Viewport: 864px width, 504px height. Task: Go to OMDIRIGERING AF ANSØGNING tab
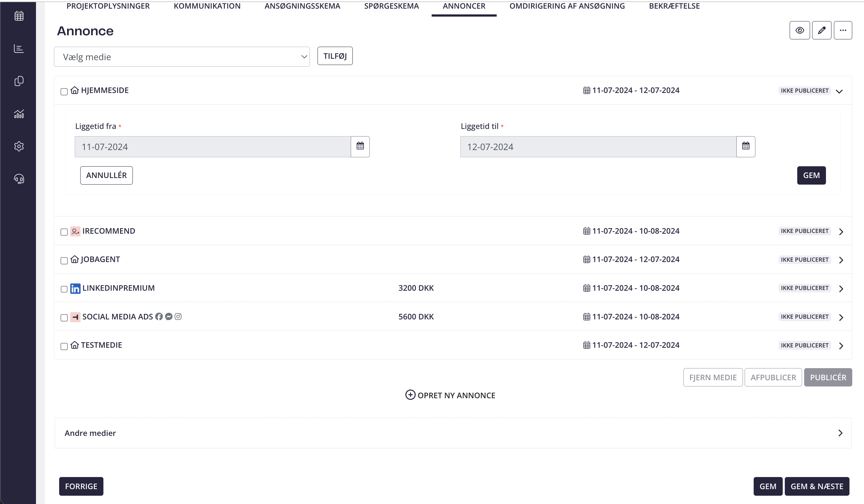(567, 6)
